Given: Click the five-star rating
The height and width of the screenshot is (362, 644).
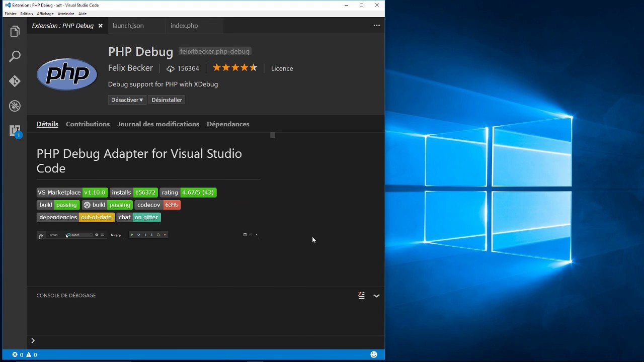Looking at the screenshot, I should tap(235, 68).
